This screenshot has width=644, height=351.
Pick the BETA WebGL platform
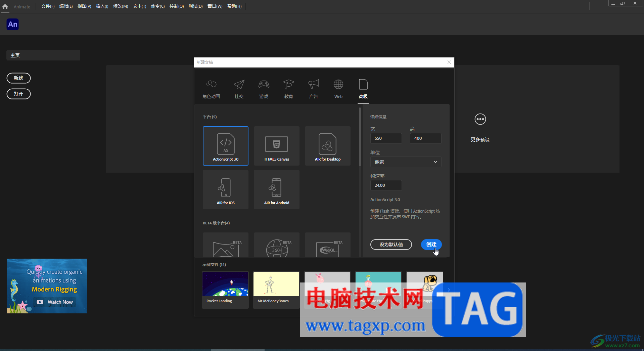coord(328,245)
